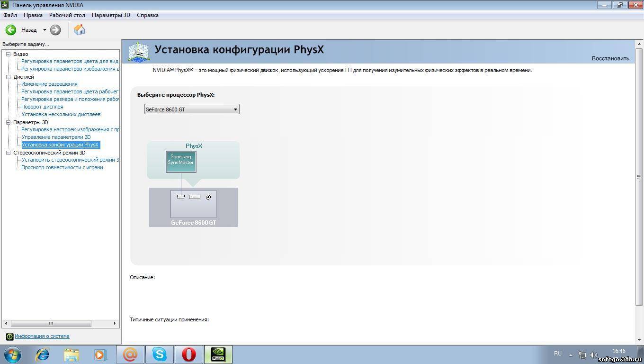Open Управление параметрами 3D task
The image size is (644, 364).
56,137
